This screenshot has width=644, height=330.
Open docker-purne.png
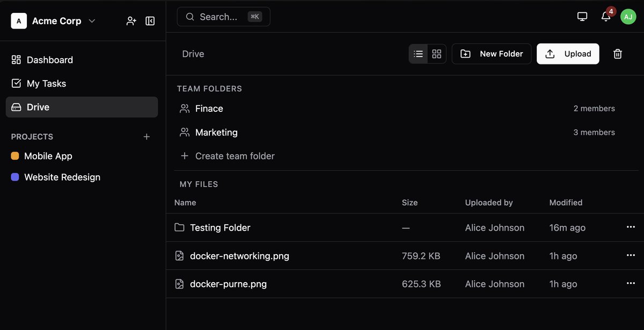click(x=228, y=284)
